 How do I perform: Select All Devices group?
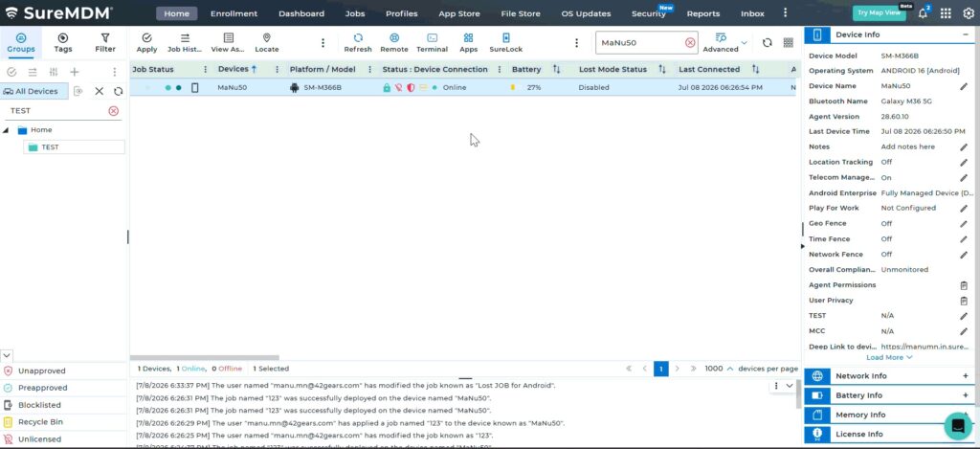click(x=32, y=91)
